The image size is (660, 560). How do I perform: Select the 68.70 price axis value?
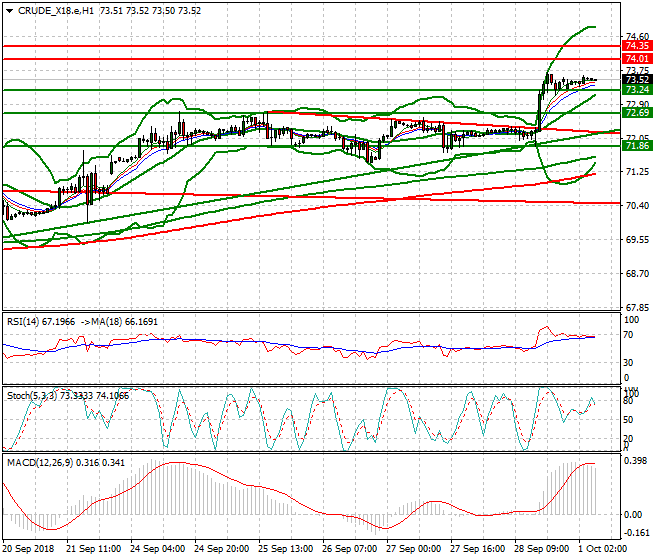click(x=637, y=274)
